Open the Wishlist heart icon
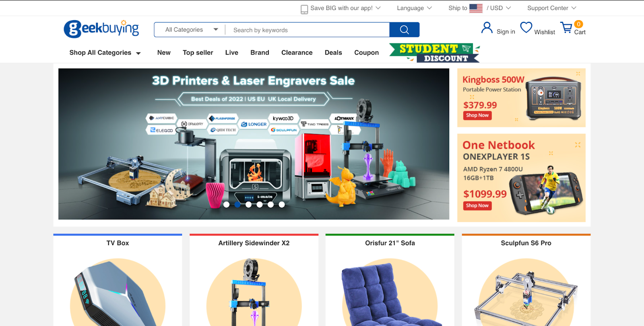 [526, 28]
